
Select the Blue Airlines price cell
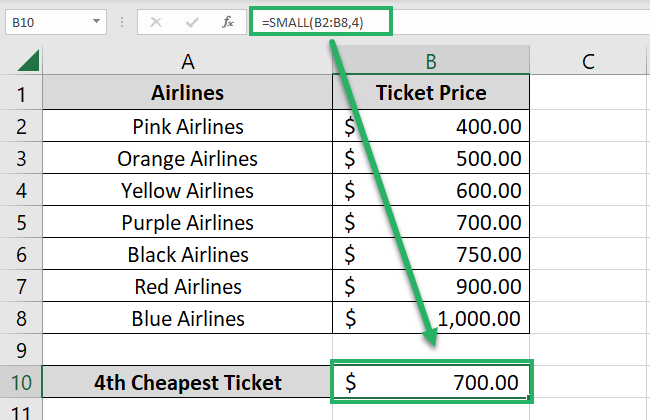click(431, 319)
